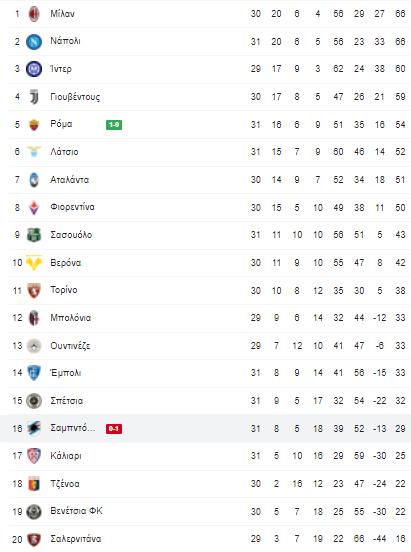Click the Juventus club logo
The height and width of the screenshot is (552, 411).
pyautogui.click(x=34, y=97)
